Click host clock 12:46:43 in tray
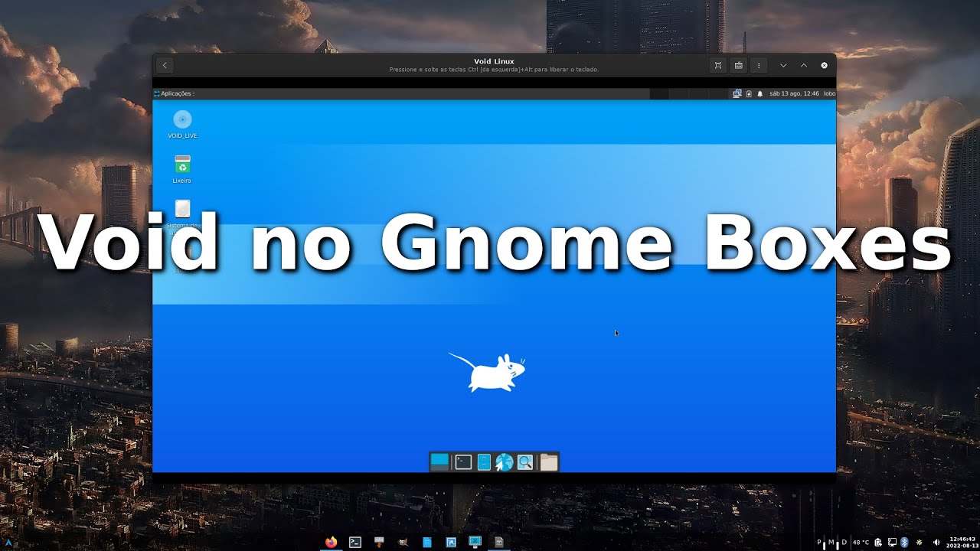Screen dimensions: 980x551 click(x=962, y=542)
